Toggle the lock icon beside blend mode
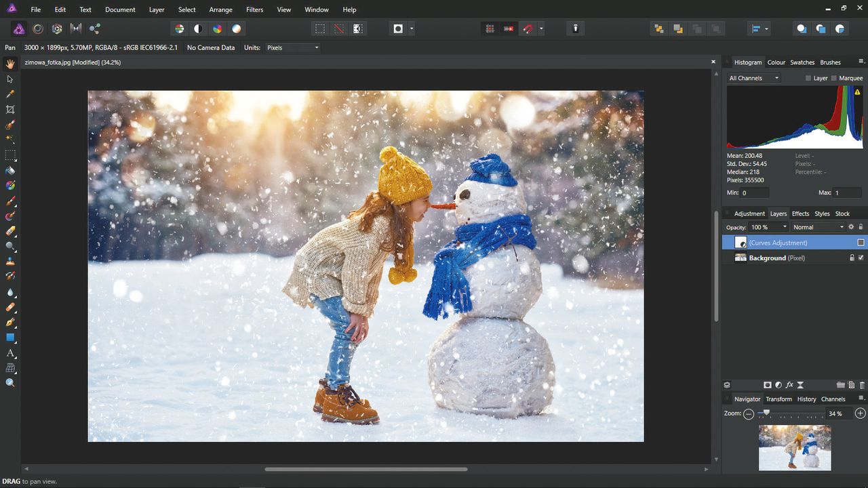Viewport: 868px width, 488px height. coord(861,227)
